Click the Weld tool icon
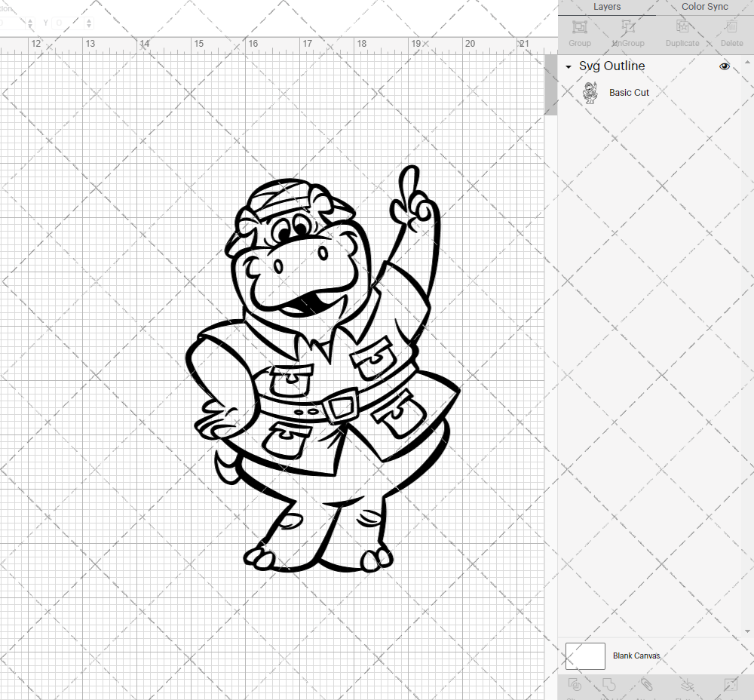Screen dimensions: 754x700 610,685
